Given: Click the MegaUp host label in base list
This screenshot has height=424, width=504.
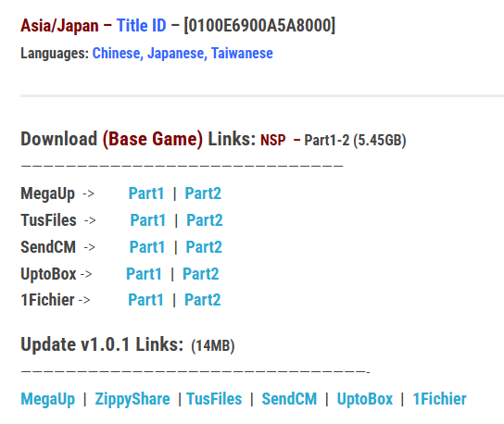Looking at the screenshot, I should click(x=47, y=194).
